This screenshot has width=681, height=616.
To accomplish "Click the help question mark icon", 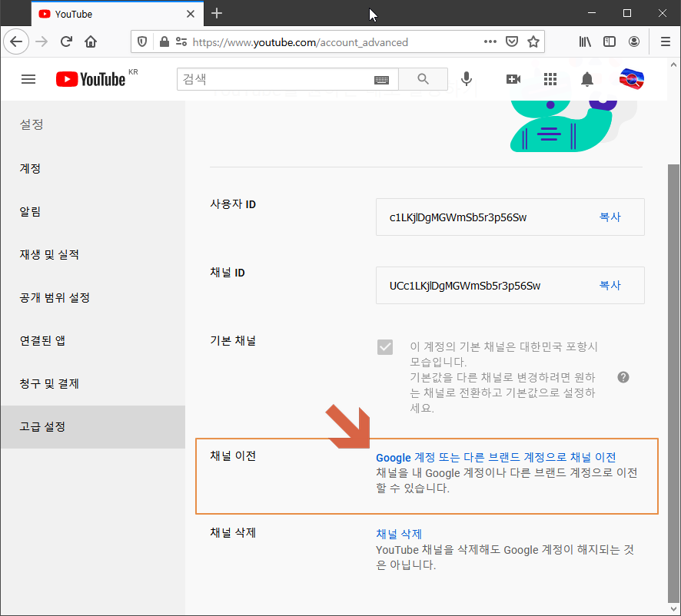I will [623, 377].
